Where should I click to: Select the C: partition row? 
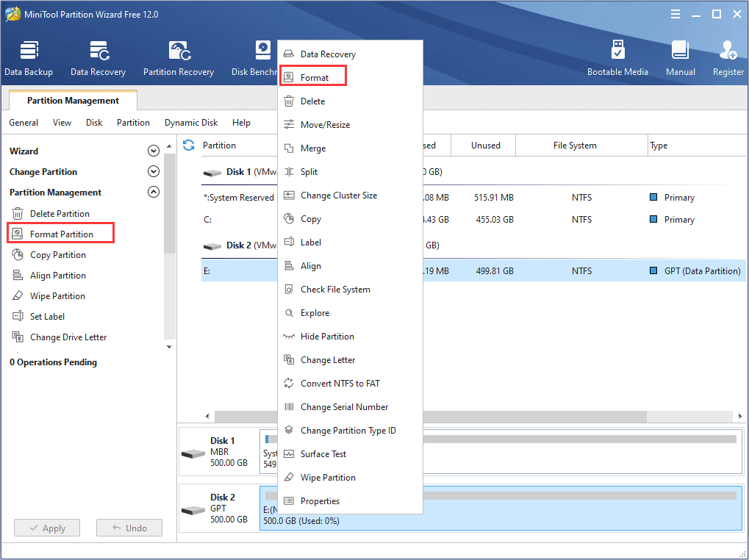(x=473, y=220)
